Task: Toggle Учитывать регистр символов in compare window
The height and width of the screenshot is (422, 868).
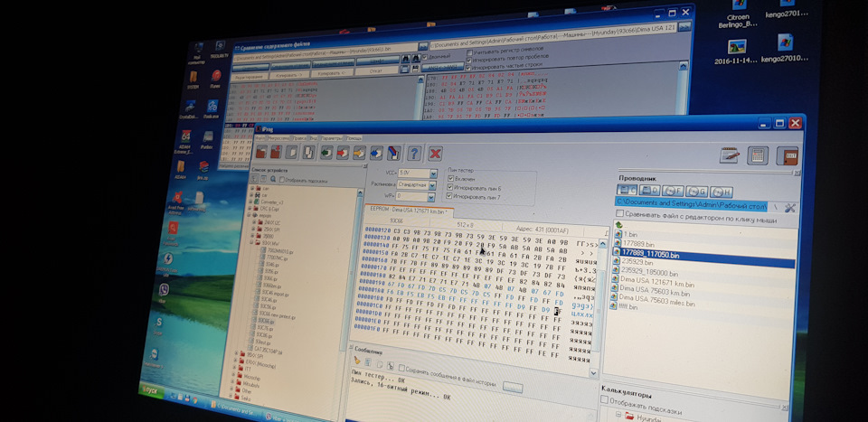Action: coord(470,52)
